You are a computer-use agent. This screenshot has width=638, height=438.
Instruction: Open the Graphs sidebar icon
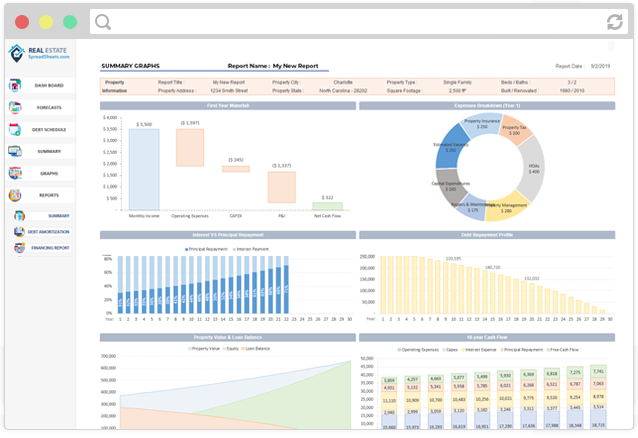pyautogui.click(x=15, y=173)
